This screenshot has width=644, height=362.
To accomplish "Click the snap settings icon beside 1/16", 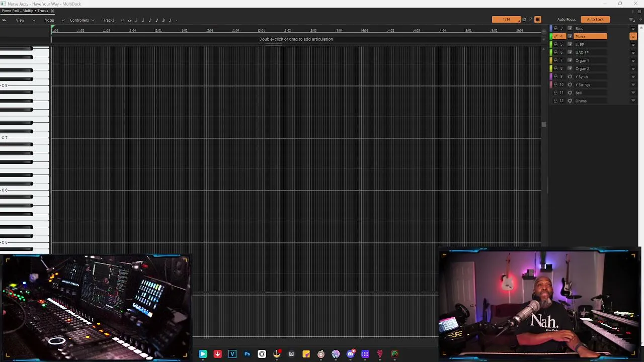I will click(524, 20).
